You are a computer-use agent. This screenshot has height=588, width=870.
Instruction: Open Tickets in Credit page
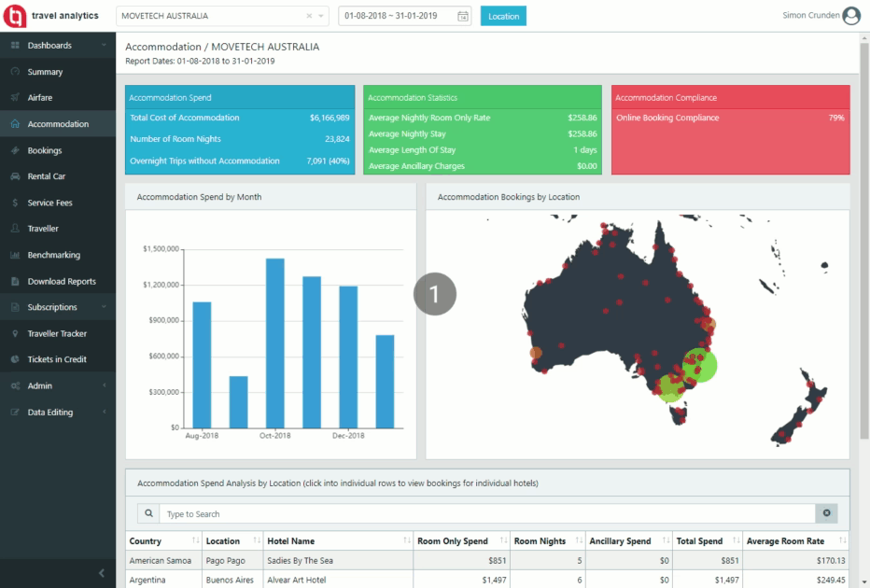pyautogui.click(x=57, y=359)
